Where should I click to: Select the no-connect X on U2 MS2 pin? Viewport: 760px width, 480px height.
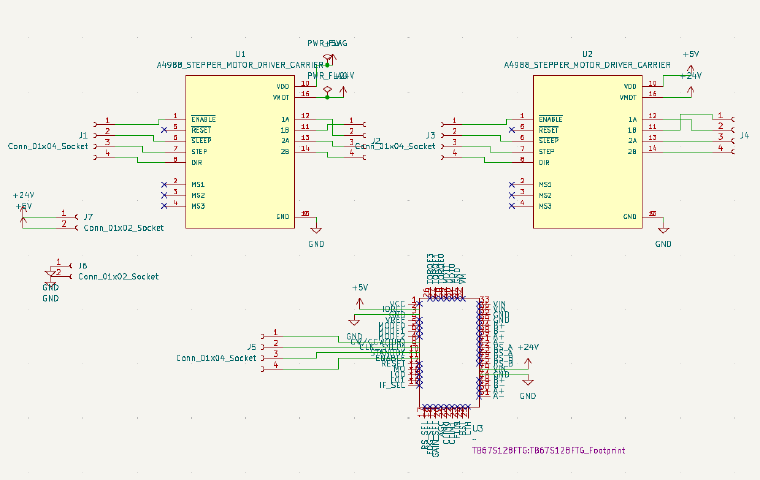511,195
